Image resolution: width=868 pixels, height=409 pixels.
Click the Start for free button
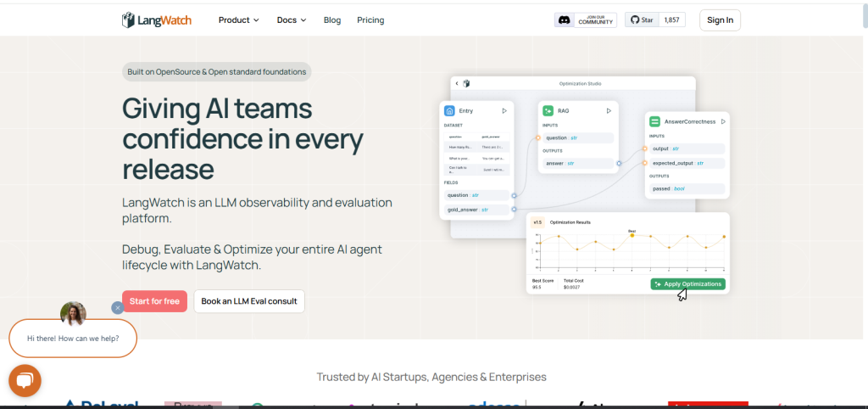point(154,301)
